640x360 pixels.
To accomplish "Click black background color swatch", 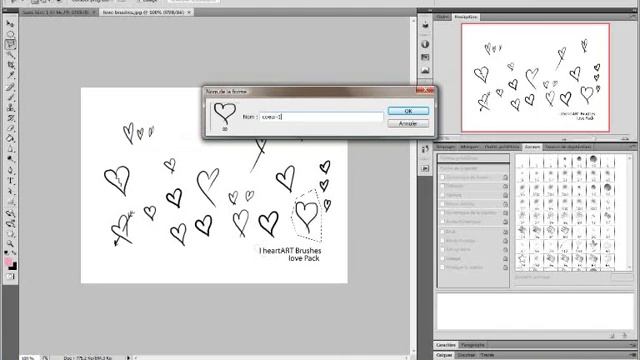I will 13,267.
